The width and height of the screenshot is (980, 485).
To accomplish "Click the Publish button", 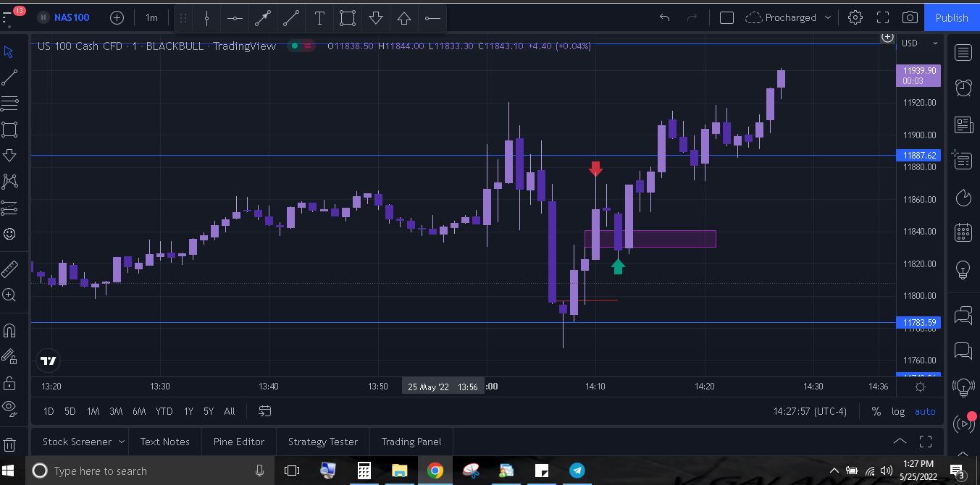I will (952, 17).
